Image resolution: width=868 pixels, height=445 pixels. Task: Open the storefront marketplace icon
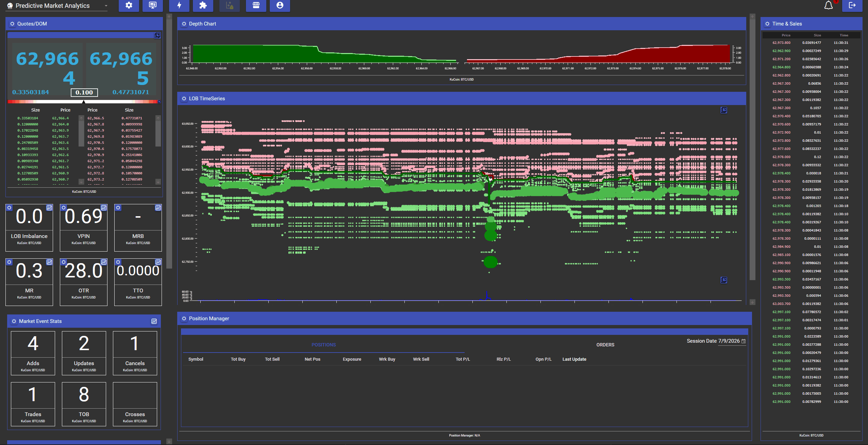click(256, 5)
